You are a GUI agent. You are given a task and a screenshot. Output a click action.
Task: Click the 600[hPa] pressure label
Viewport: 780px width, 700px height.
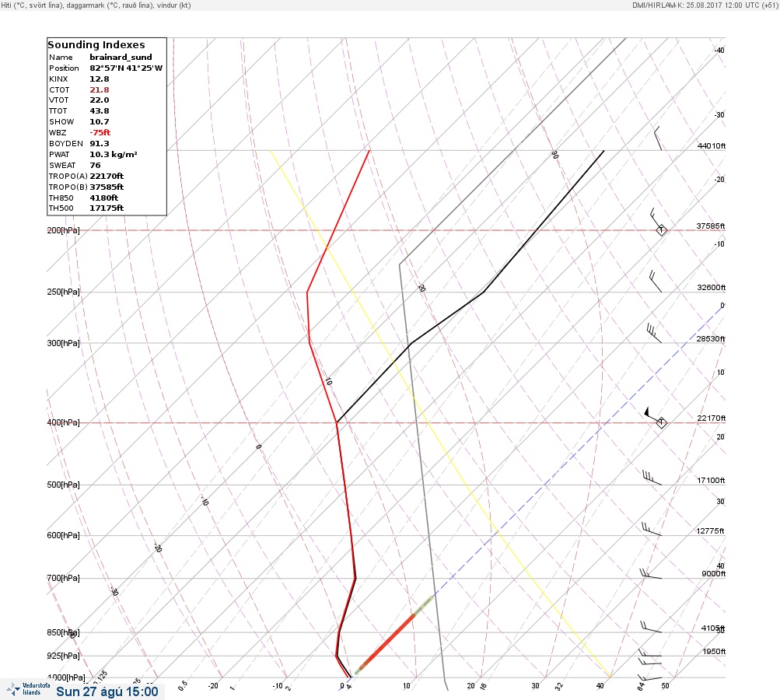point(63,535)
